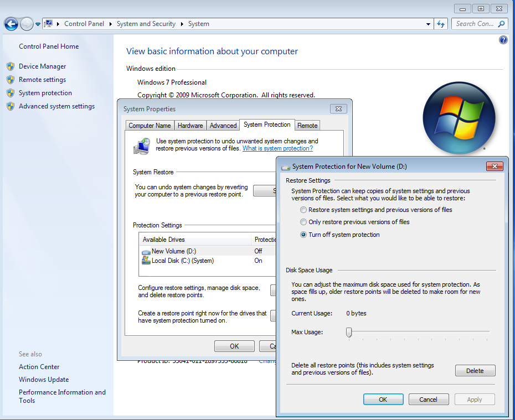Image resolution: width=515 pixels, height=420 pixels.
Task: Select Restore system settings and previous versions
Action: [303, 210]
